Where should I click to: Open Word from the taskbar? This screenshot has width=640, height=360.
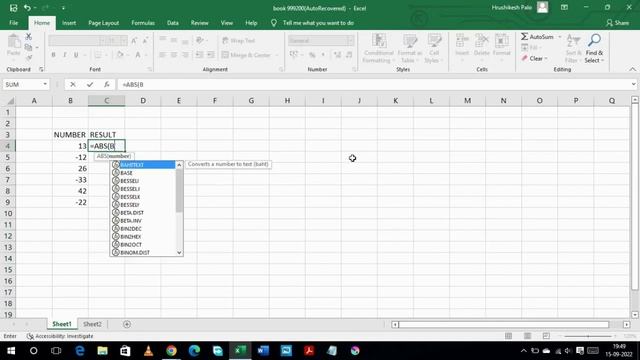click(263, 351)
